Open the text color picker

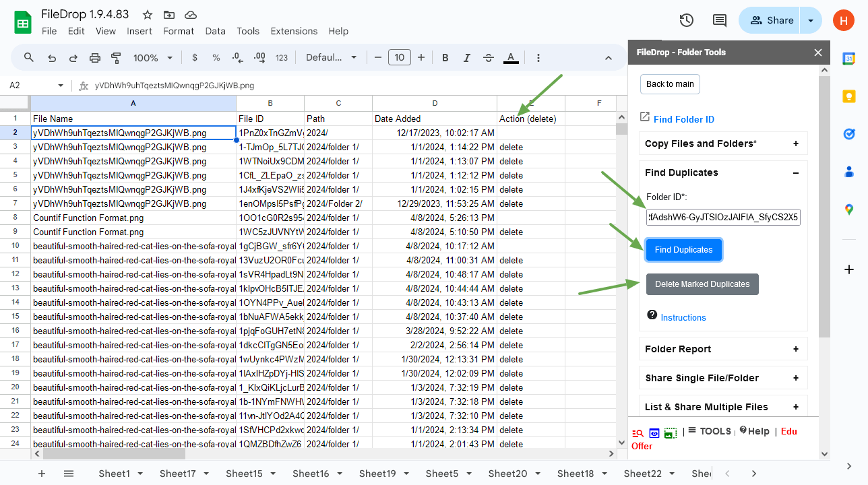(x=511, y=58)
